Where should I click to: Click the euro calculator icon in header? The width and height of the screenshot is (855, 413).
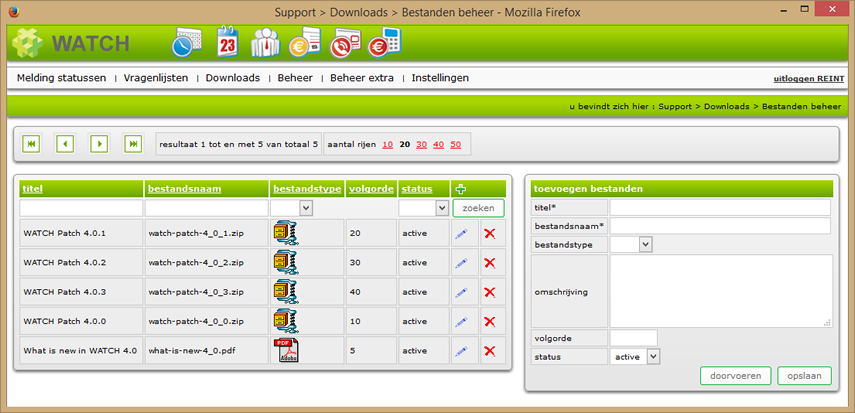pyautogui.click(x=383, y=44)
